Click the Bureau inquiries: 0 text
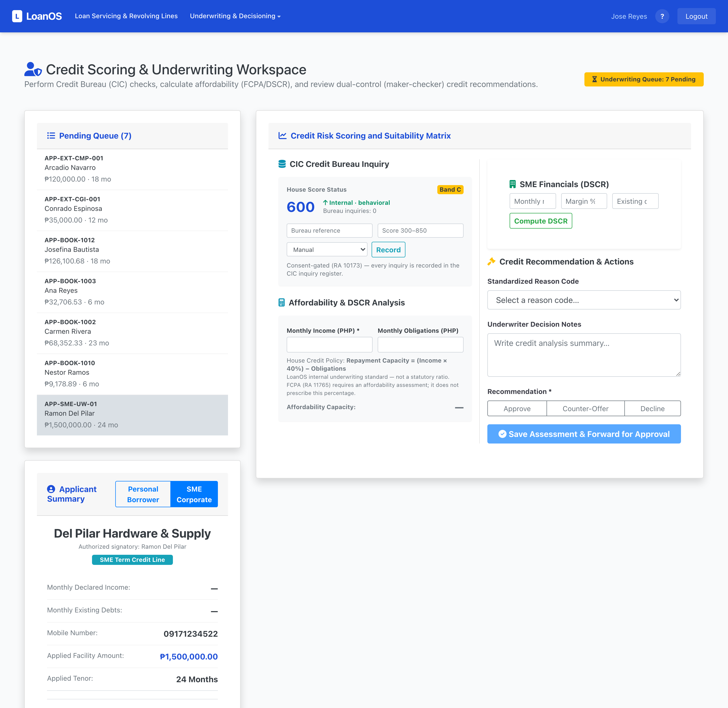Viewport: 728px width, 708px height. 350,211
